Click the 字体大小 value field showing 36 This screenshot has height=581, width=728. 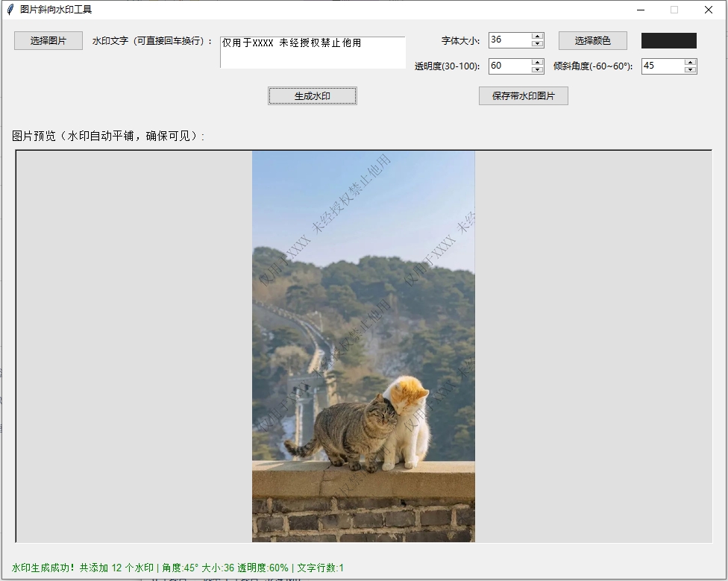[x=509, y=40]
